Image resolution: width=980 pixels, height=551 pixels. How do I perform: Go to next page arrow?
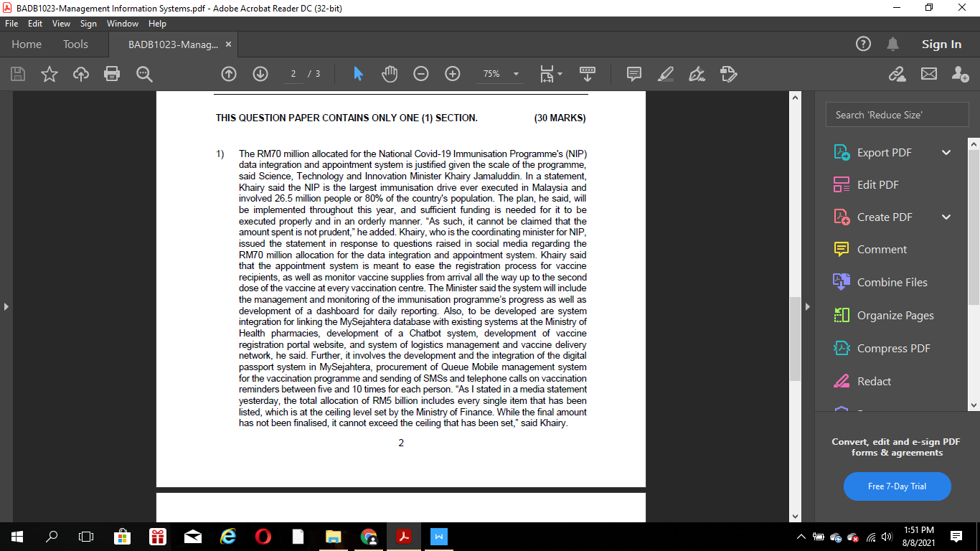pos(260,74)
